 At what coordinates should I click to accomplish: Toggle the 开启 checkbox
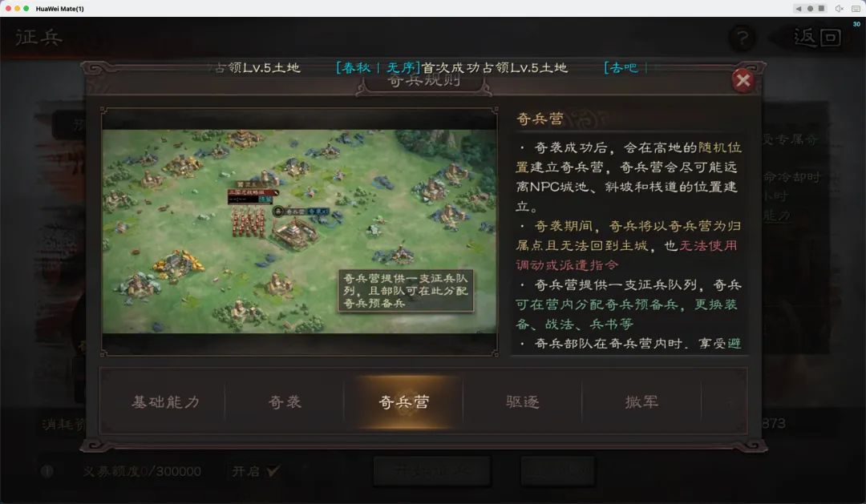point(273,471)
